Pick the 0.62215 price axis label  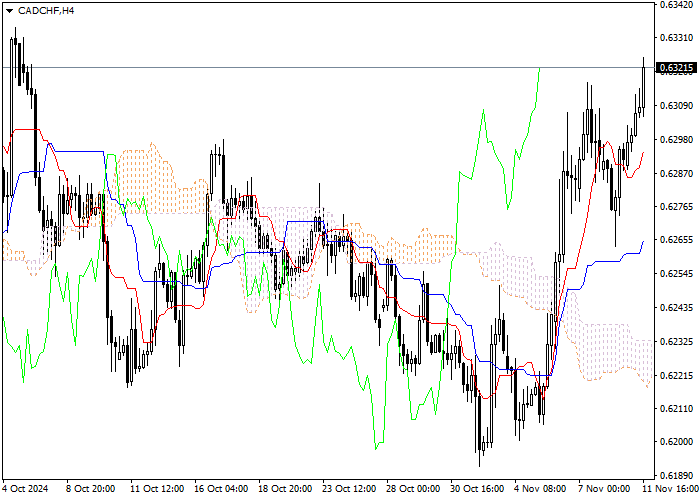pyautogui.click(x=676, y=375)
